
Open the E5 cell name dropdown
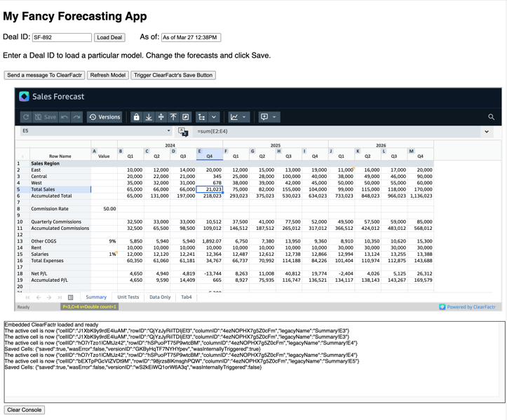168,131
